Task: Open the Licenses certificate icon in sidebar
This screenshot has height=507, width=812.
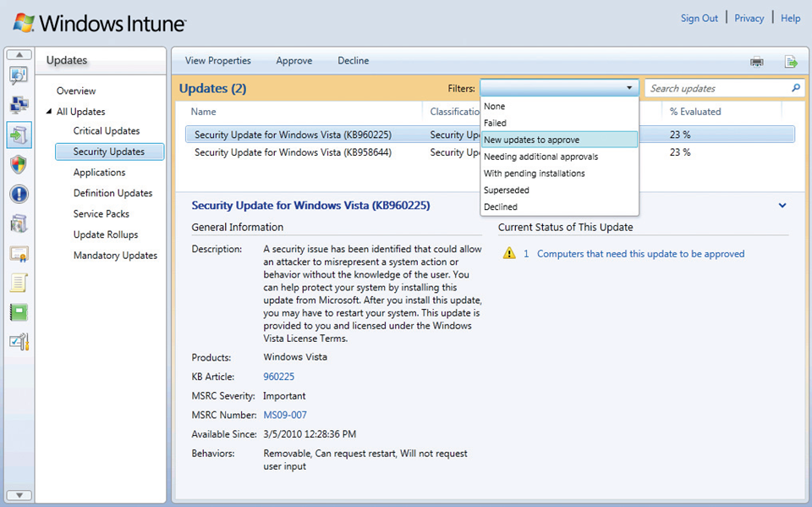Action: pos(19,254)
